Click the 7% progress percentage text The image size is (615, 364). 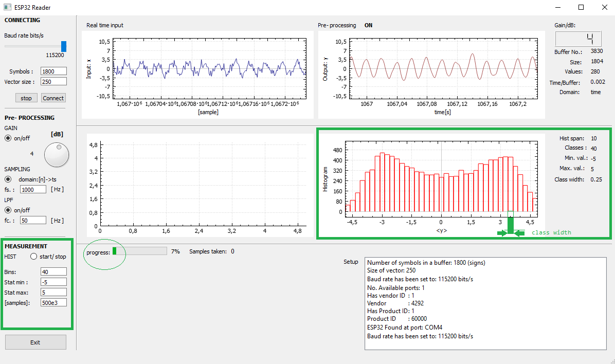tap(175, 251)
